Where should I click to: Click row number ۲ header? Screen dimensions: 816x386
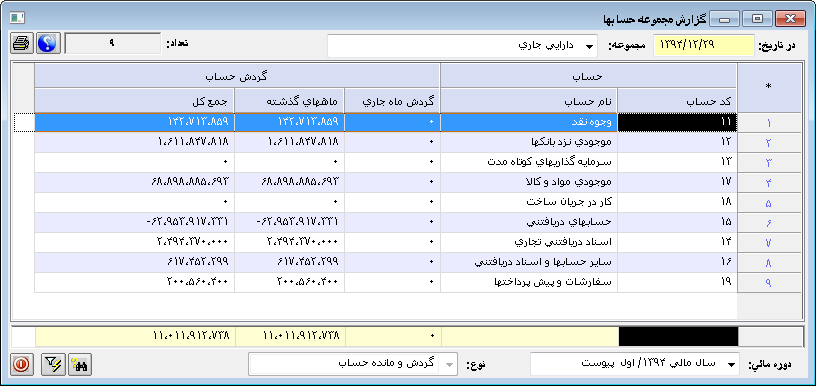[769, 143]
